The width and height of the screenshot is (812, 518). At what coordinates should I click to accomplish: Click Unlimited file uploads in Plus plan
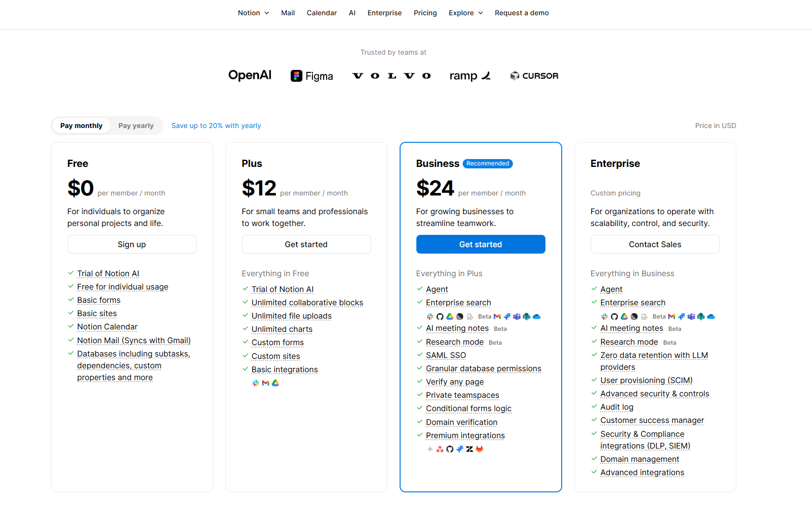[292, 316]
